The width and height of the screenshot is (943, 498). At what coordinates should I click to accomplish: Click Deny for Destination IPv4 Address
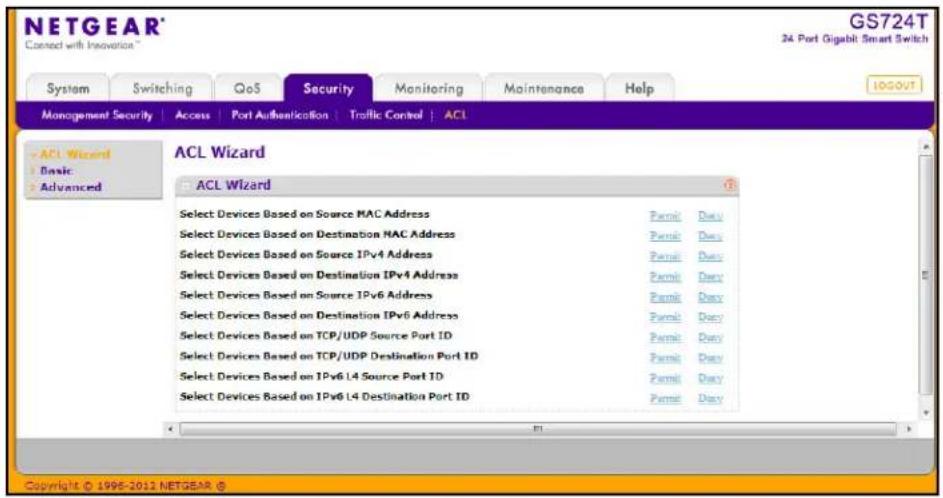coord(710,277)
